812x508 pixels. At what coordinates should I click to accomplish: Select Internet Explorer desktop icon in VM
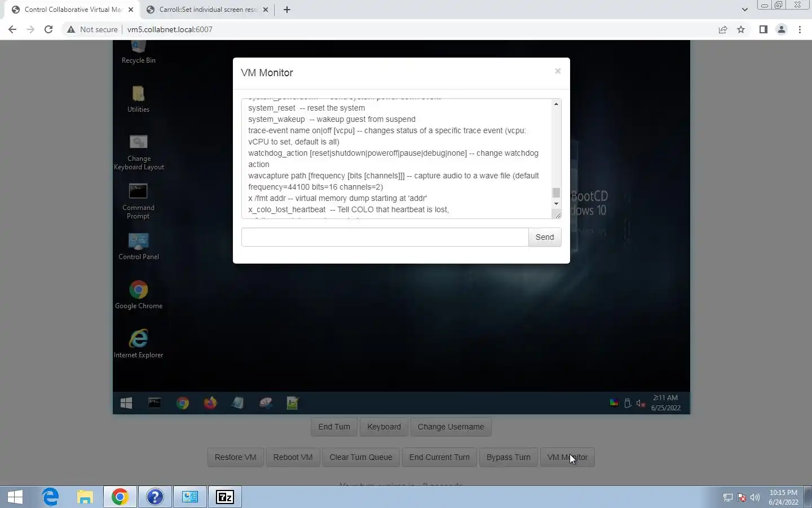[x=139, y=344]
